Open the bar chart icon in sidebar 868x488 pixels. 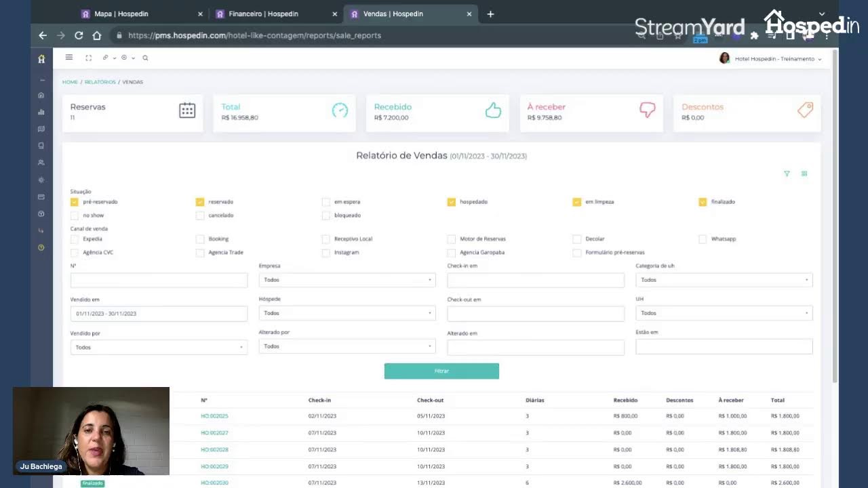tap(41, 112)
